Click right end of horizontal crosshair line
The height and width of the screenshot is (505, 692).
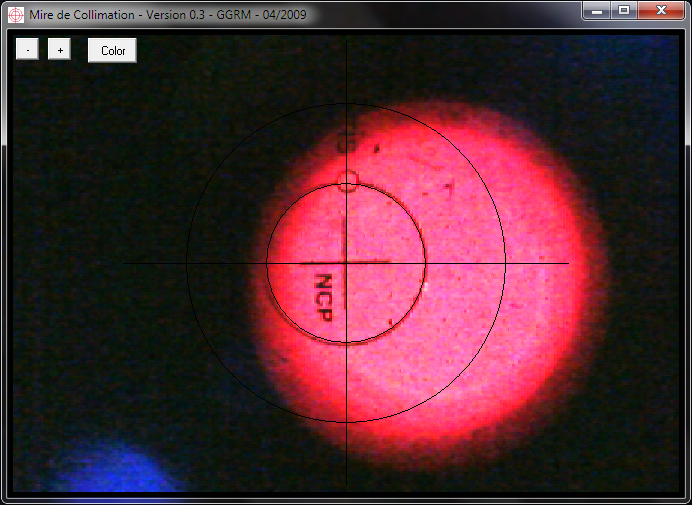[x=567, y=263]
